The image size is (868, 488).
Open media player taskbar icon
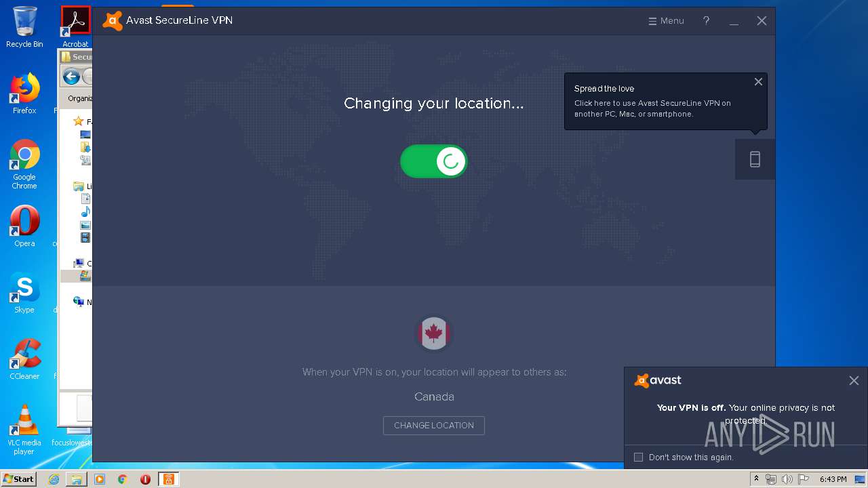point(100,479)
